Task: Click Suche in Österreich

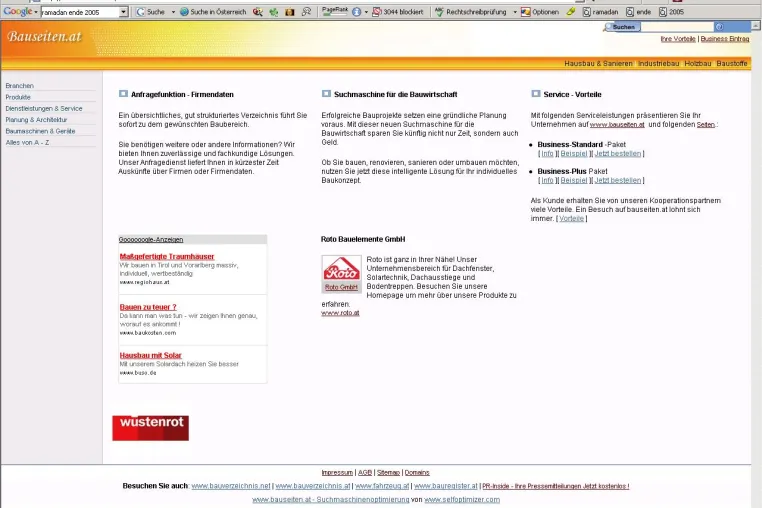Action: (x=213, y=12)
